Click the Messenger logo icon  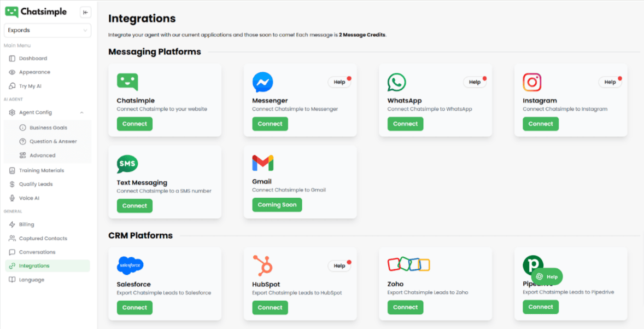pyautogui.click(x=262, y=82)
